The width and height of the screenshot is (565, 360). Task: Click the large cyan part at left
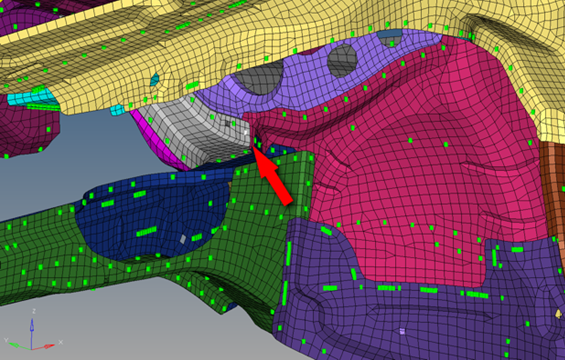(31, 99)
